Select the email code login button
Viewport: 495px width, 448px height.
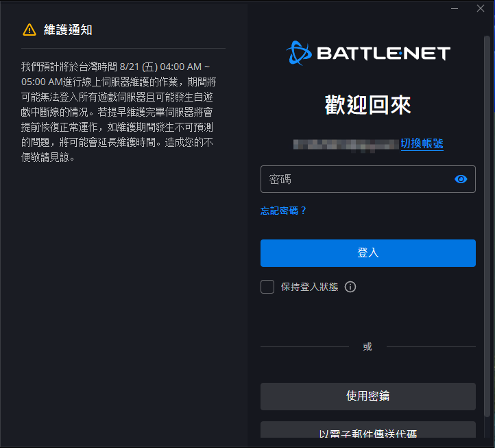[x=367, y=429]
